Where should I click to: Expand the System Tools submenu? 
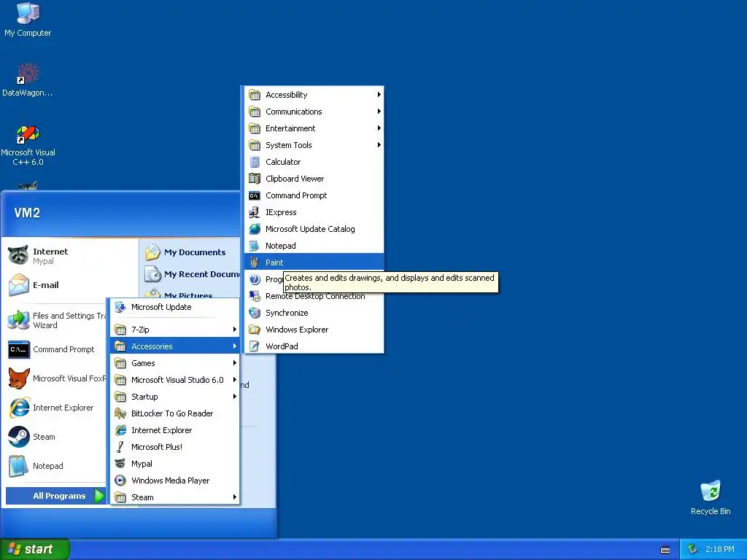coord(314,145)
